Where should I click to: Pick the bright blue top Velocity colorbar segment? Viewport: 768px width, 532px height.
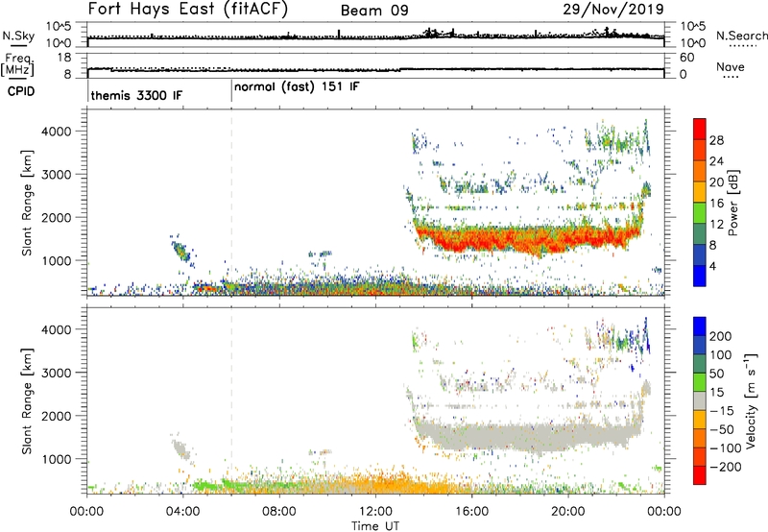[x=700, y=326]
